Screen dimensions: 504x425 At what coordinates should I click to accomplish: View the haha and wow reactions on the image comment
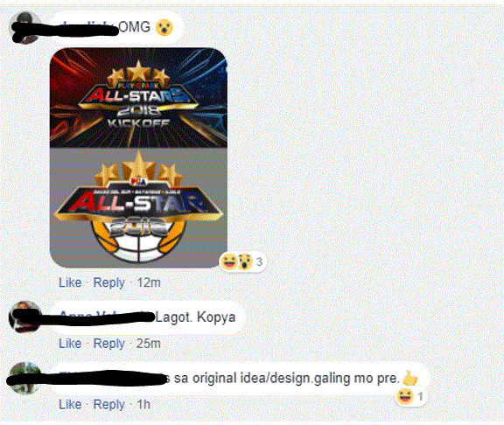236,261
